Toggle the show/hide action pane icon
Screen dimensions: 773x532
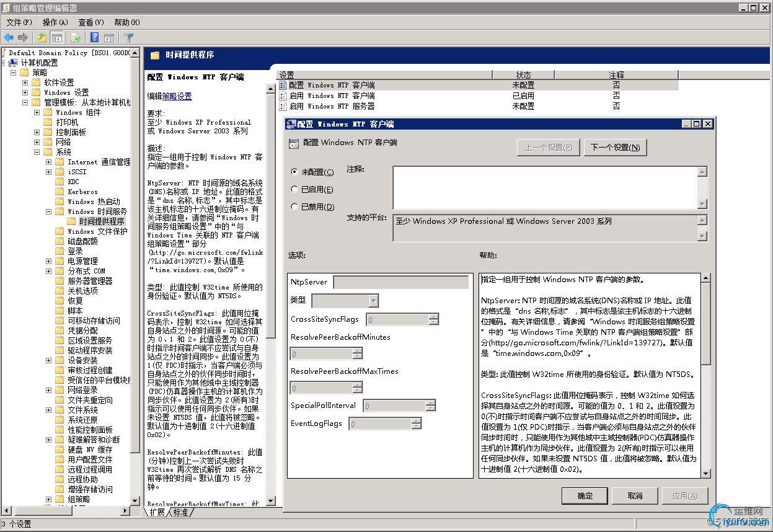[x=109, y=37]
